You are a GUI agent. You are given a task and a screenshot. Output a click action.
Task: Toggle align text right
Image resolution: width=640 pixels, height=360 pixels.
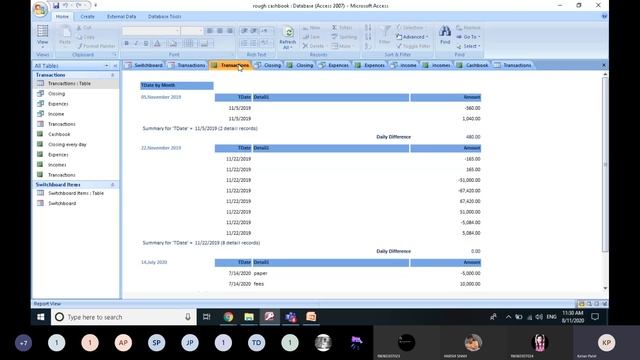[x=229, y=31]
